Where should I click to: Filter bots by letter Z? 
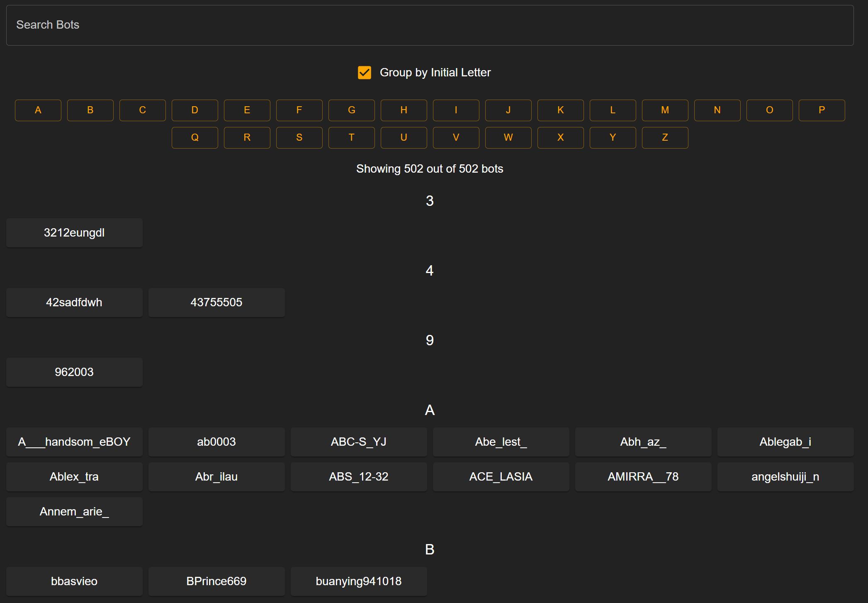point(665,138)
